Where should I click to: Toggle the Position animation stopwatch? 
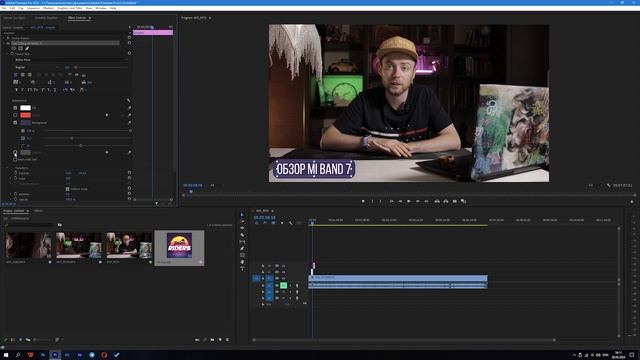click(x=16, y=173)
